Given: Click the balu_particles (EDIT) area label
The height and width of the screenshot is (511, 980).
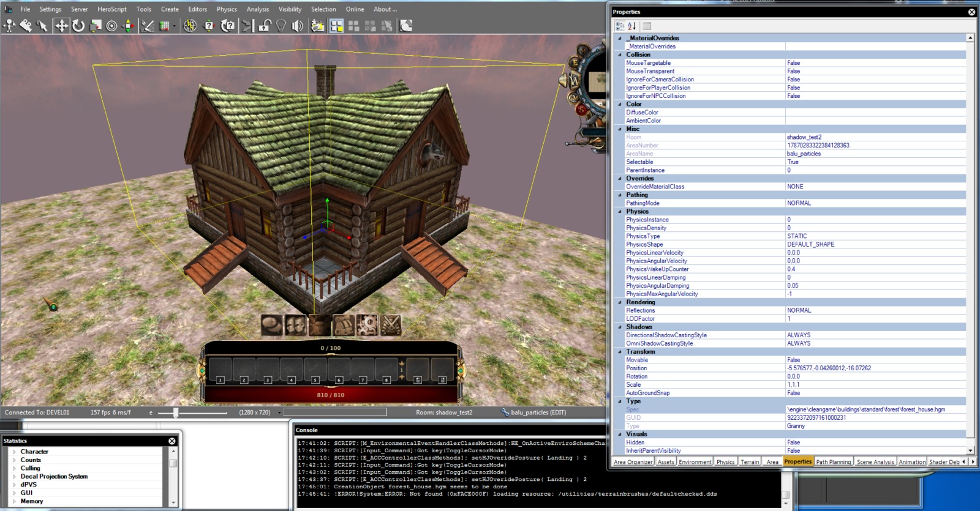Looking at the screenshot, I should pyautogui.click(x=538, y=412).
